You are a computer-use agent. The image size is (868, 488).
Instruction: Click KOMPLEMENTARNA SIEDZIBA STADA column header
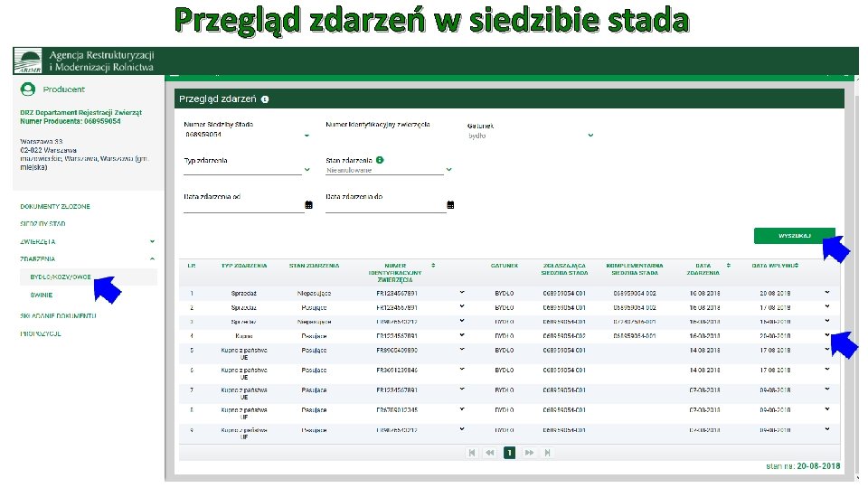tap(635, 269)
